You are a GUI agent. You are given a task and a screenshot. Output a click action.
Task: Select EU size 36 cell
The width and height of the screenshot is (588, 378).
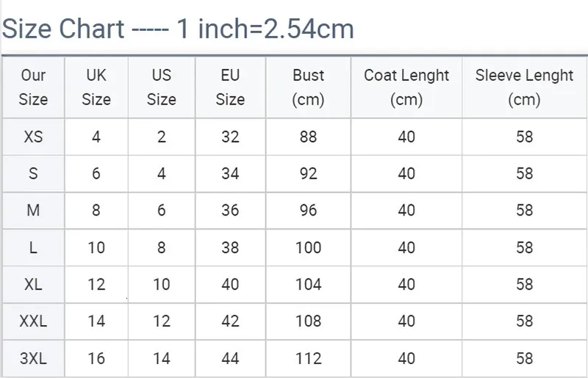click(230, 210)
